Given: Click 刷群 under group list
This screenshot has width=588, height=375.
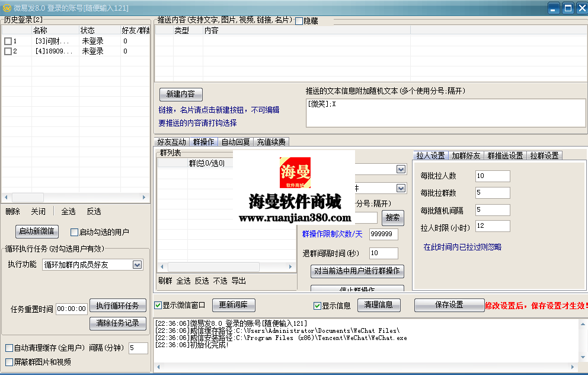Looking at the screenshot, I should (x=165, y=281).
